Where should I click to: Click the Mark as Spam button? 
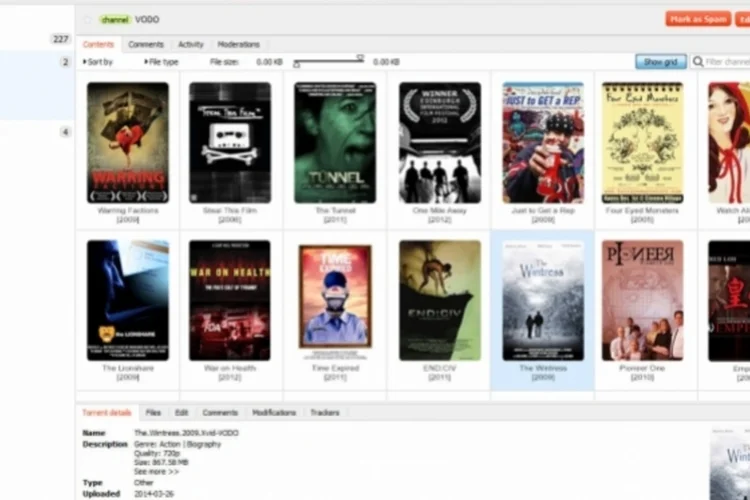point(698,19)
